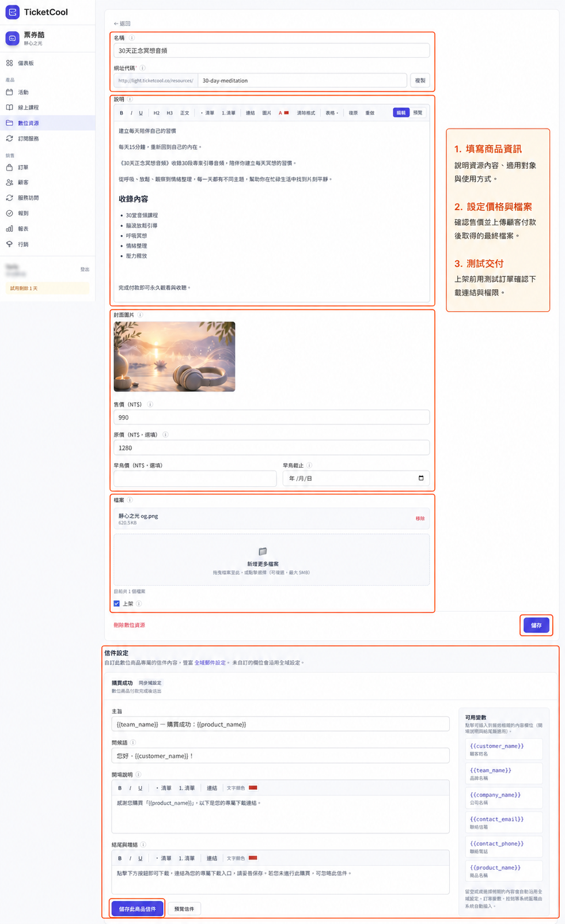Insert {{contact_email}} variable chip
This screenshot has height=924, width=565.
click(503, 822)
